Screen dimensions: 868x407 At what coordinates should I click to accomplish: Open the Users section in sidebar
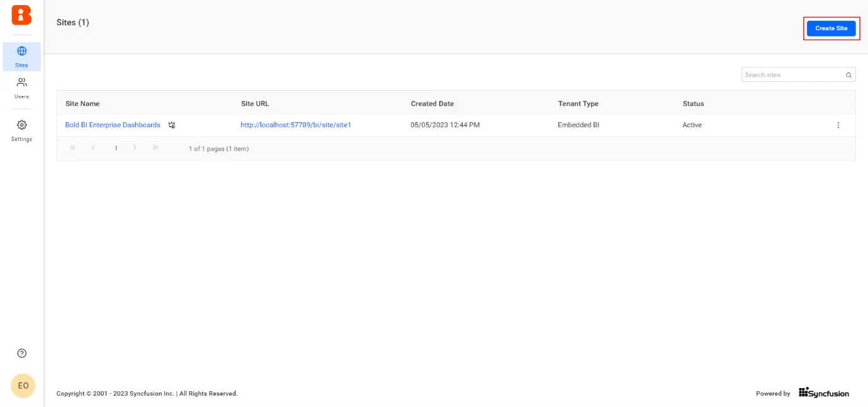(x=21, y=88)
